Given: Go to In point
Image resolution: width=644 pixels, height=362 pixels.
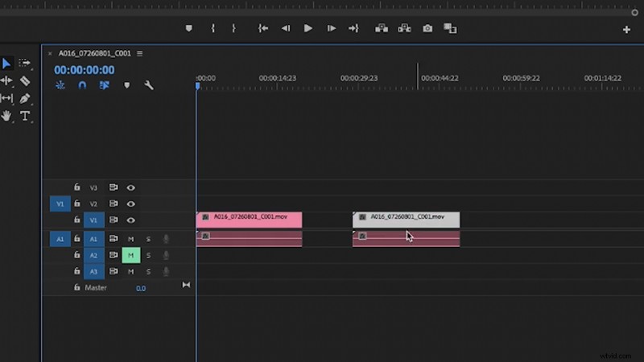Looking at the screenshot, I should [263, 28].
